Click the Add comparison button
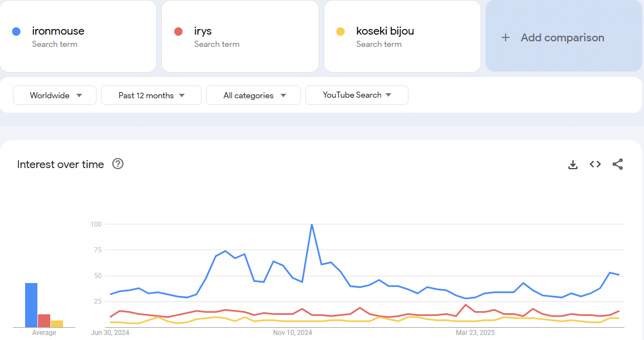644x340 pixels. pos(563,37)
